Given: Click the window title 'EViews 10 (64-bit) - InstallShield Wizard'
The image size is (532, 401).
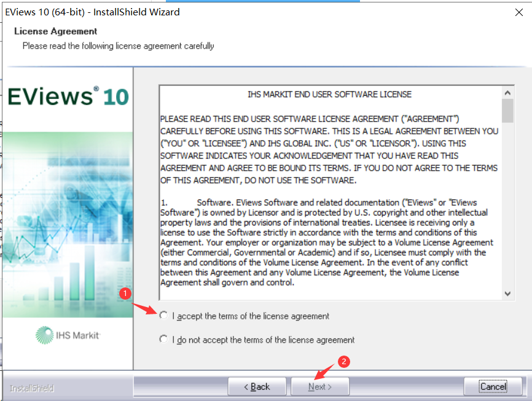Looking at the screenshot, I should coord(92,12).
